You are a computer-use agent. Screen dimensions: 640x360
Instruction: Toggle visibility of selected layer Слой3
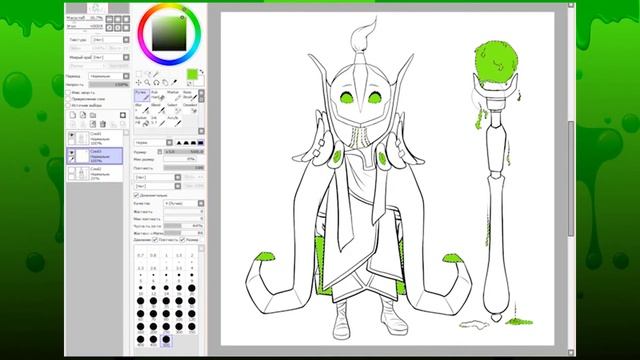[x=71, y=152]
